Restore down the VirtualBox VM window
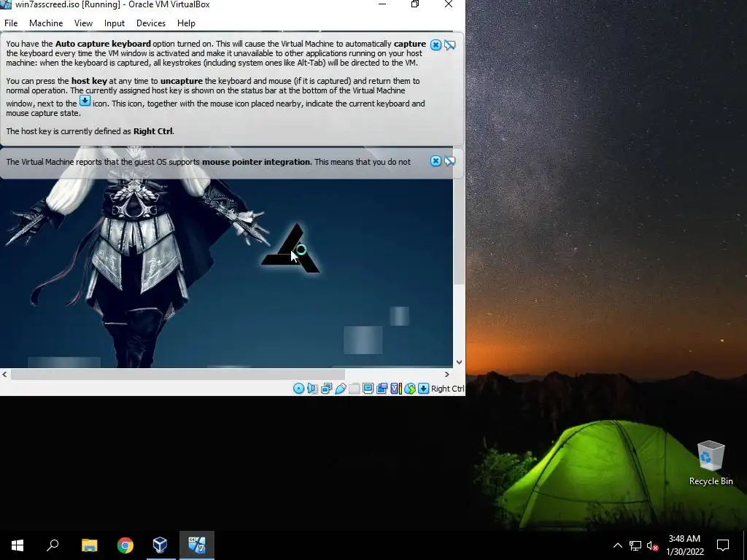This screenshot has height=560, width=747. (415, 4)
